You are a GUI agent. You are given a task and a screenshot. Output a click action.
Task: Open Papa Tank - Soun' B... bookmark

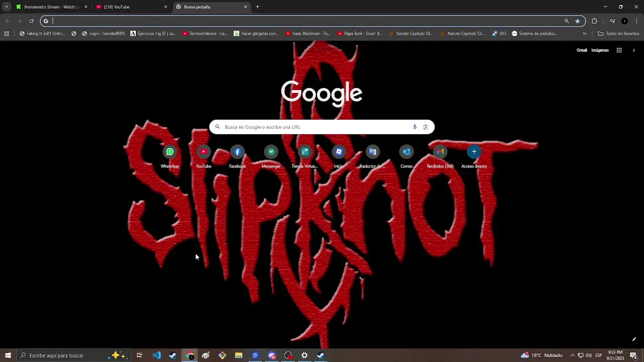tap(360, 34)
